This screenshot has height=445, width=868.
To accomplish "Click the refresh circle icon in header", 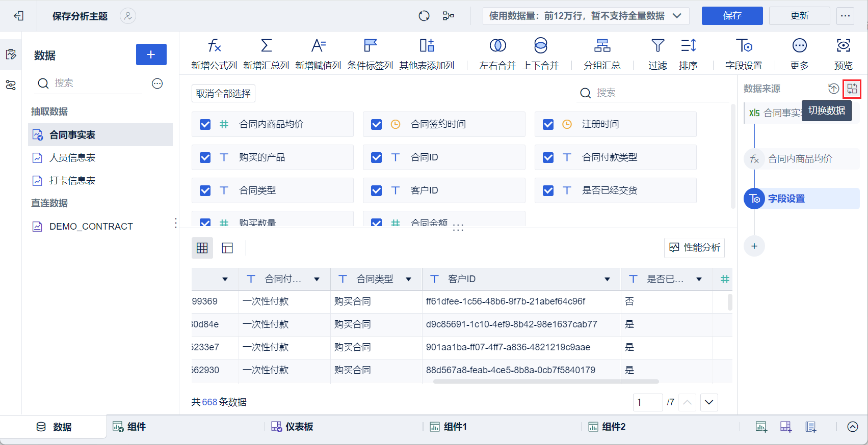I will [x=424, y=16].
